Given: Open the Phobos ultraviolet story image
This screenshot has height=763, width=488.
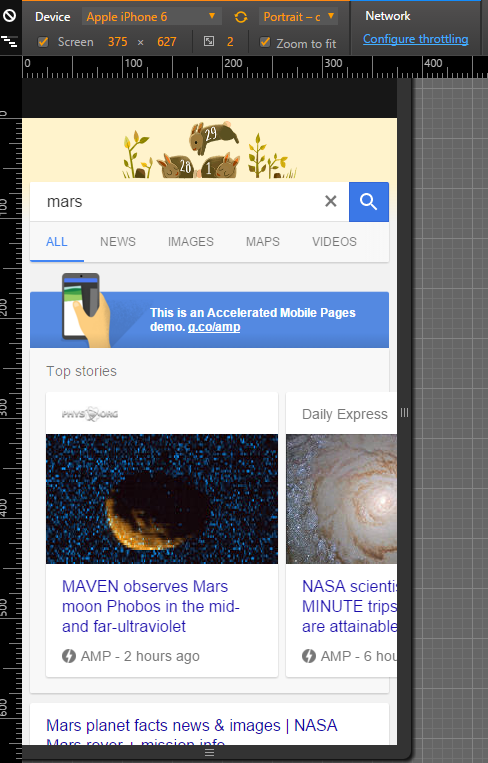Looking at the screenshot, I should [x=162, y=499].
